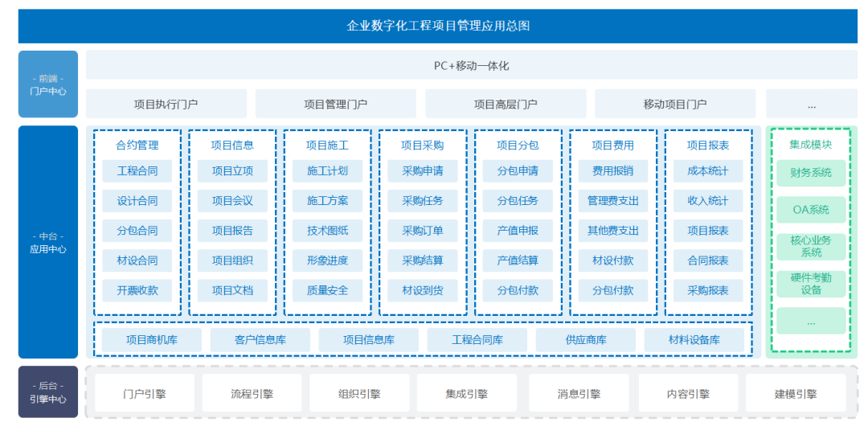Open the 产值申报 box

point(518,231)
